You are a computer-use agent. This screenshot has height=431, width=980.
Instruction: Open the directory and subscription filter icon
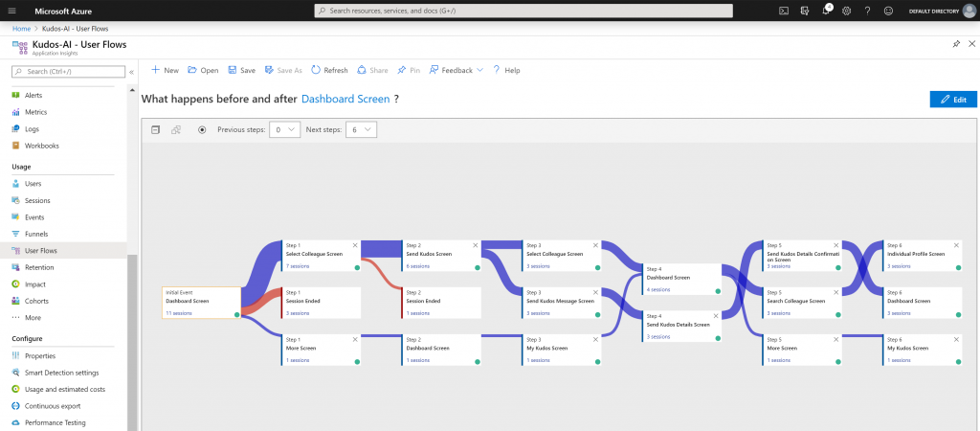tap(805, 11)
